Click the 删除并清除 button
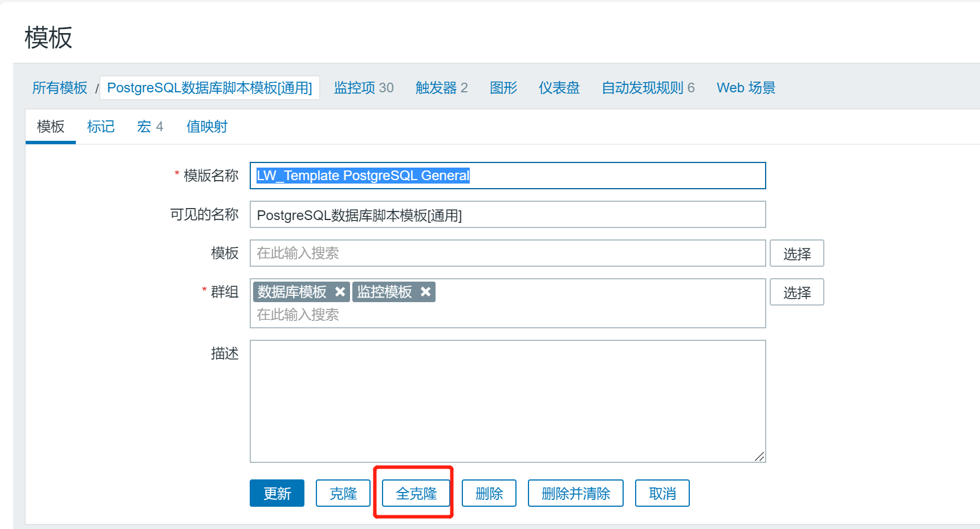 click(x=576, y=493)
